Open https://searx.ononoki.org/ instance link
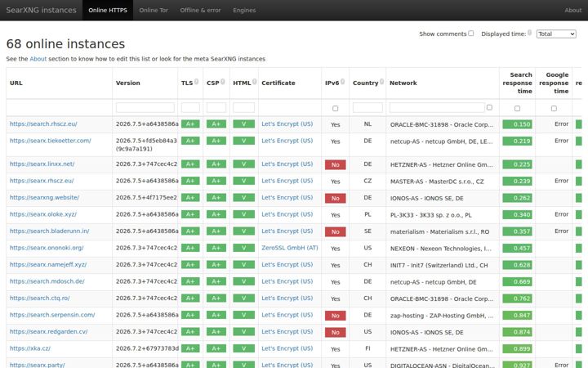Screen dimensions: 588x368 point(47,248)
